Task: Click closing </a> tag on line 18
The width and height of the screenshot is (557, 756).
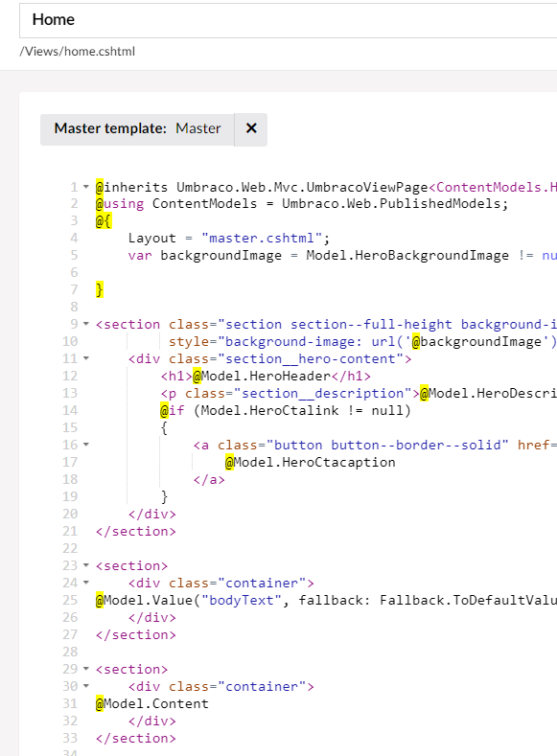Action: pyautogui.click(x=209, y=480)
